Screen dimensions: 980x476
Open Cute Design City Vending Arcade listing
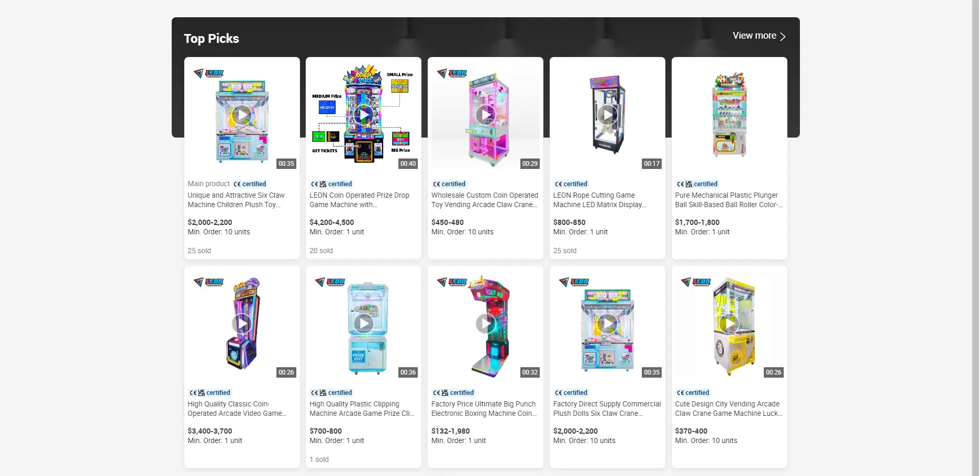coord(729,409)
